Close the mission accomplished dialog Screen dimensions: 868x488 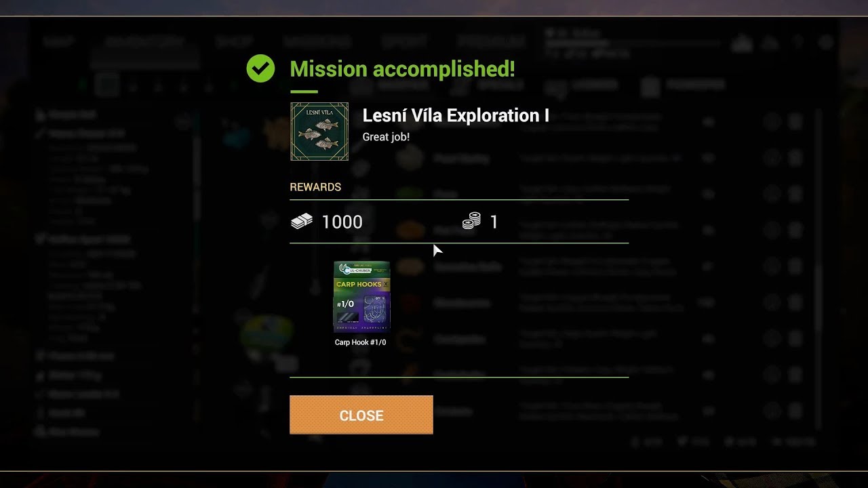(361, 415)
